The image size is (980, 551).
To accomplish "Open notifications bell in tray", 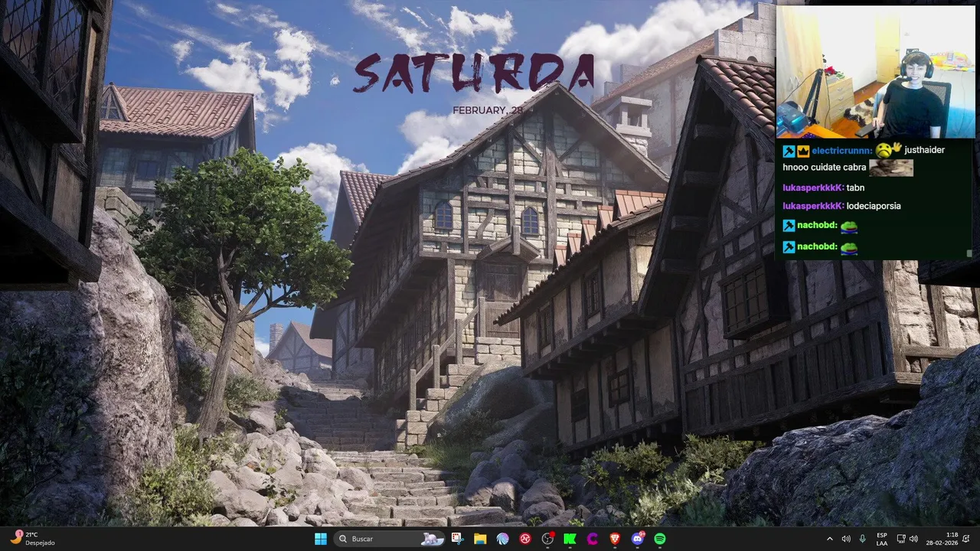I will point(967,539).
